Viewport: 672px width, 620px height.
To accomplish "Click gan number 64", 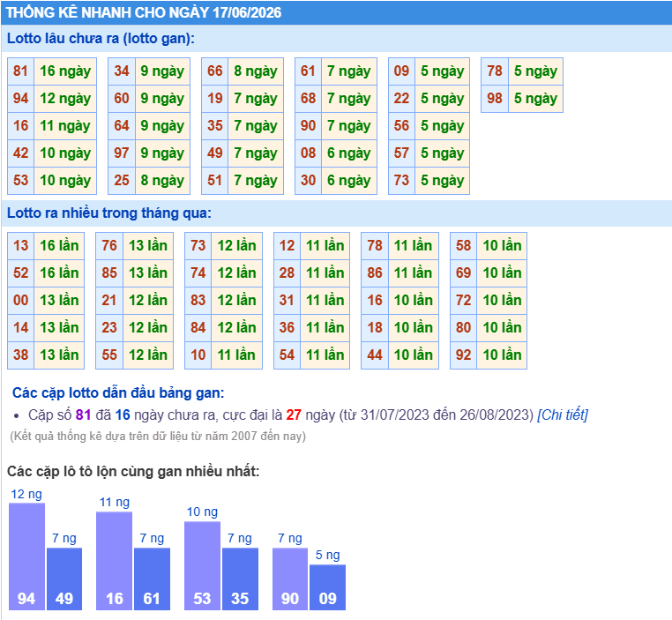I will (122, 126).
